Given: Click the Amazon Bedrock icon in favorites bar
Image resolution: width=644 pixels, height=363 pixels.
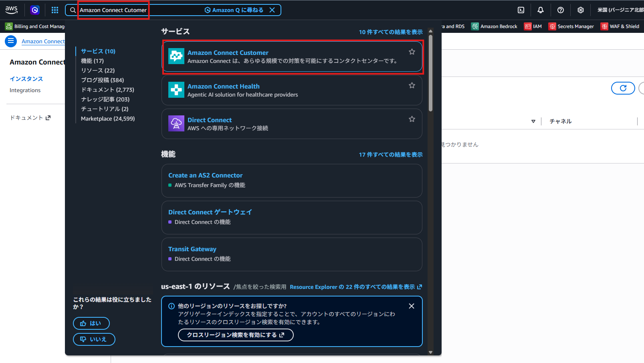Looking at the screenshot, I should click(475, 26).
